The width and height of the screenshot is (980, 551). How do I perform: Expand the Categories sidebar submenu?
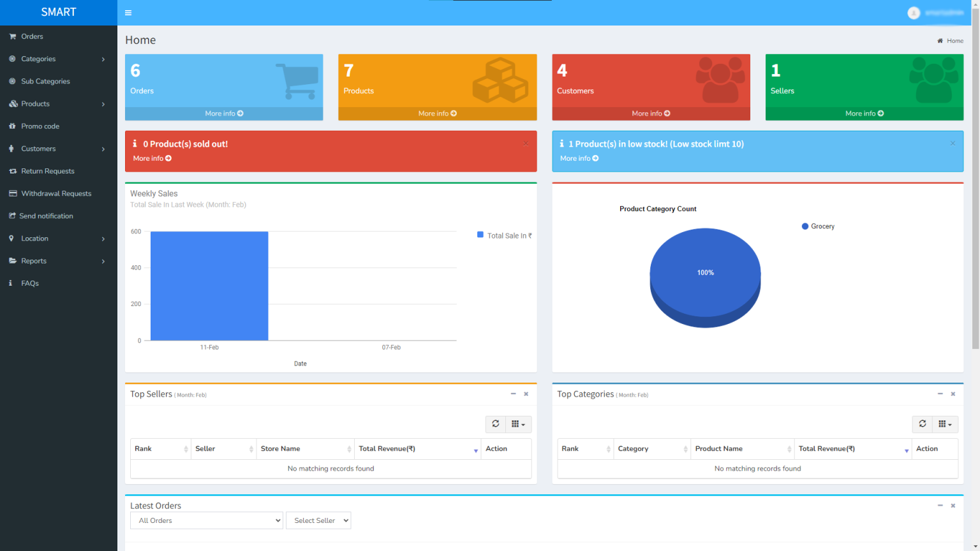(39, 59)
